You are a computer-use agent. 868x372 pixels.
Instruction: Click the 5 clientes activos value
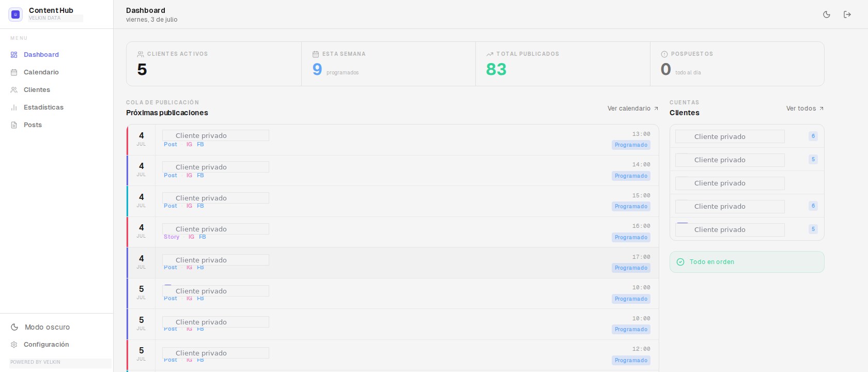(142, 69)
